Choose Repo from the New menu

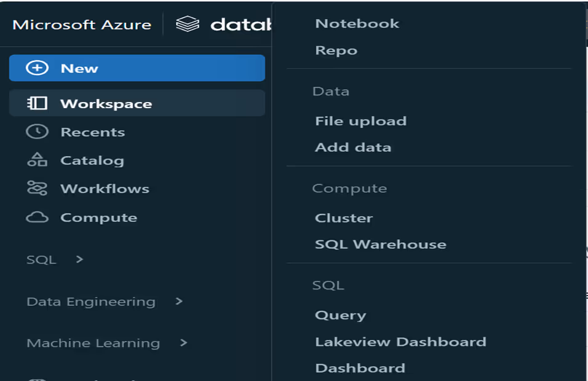[336, 50]
